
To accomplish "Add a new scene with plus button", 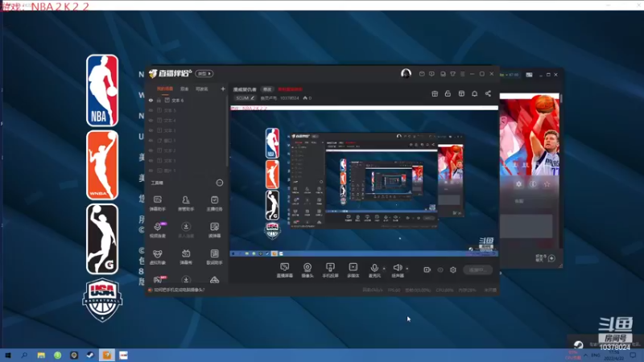I will (x=223, y=88).
